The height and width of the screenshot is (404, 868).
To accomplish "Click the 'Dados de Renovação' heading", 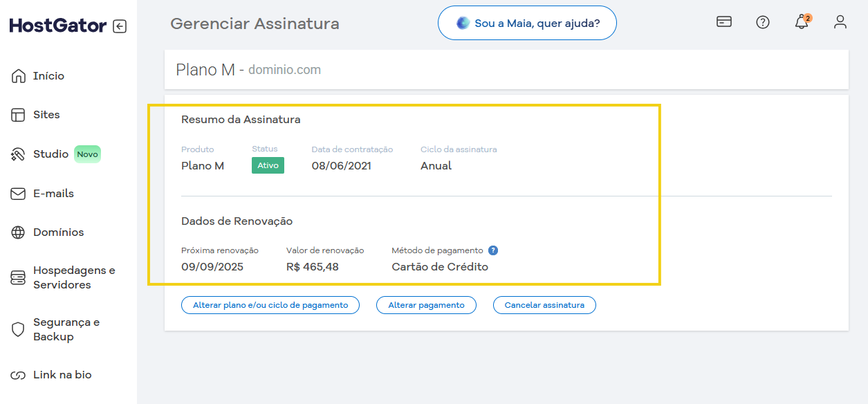I will (237, 221).
